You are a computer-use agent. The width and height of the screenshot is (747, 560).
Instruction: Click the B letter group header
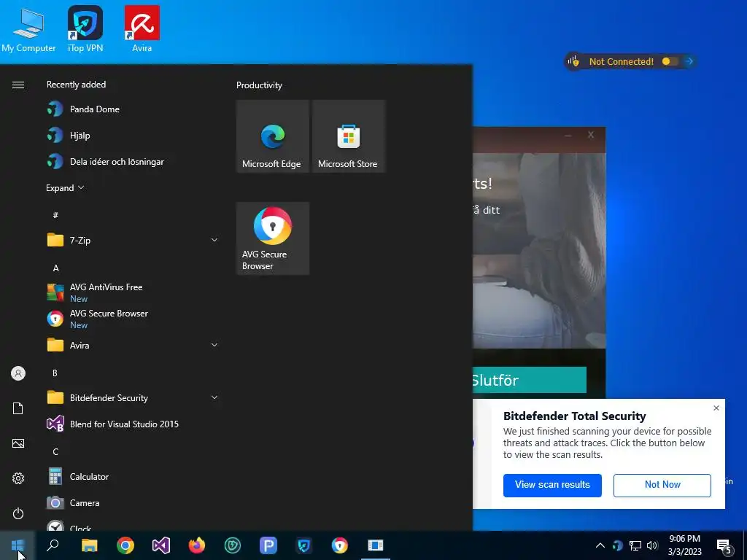point(55,373)
